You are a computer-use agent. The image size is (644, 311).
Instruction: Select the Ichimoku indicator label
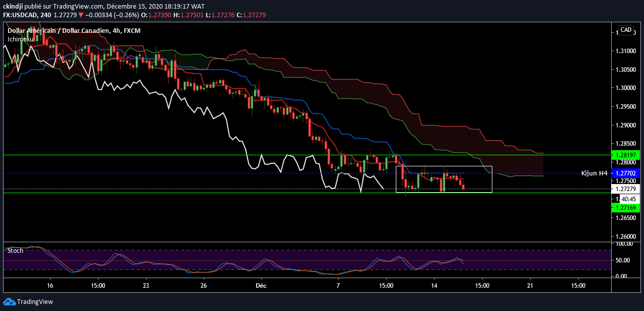[x=20, y=39]
